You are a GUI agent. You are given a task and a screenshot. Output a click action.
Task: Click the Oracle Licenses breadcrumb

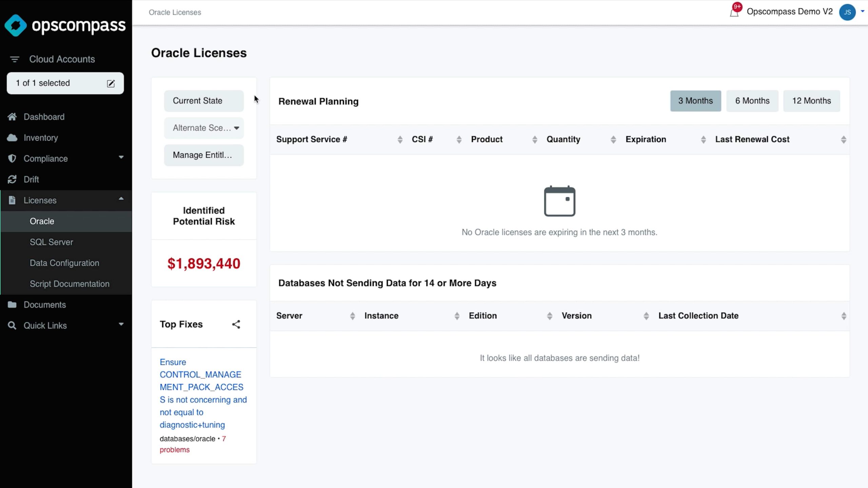pyautogui.click(x=175, y=13)
